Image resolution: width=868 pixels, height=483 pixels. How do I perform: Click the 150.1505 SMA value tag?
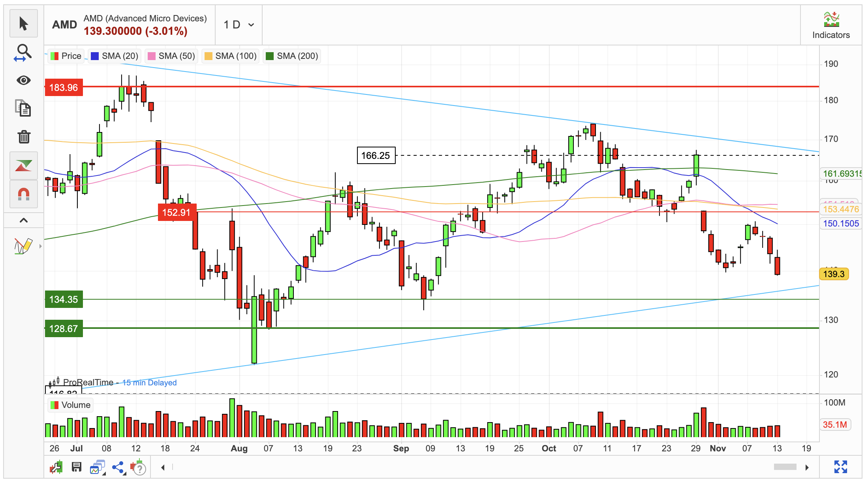click(840, 224)
